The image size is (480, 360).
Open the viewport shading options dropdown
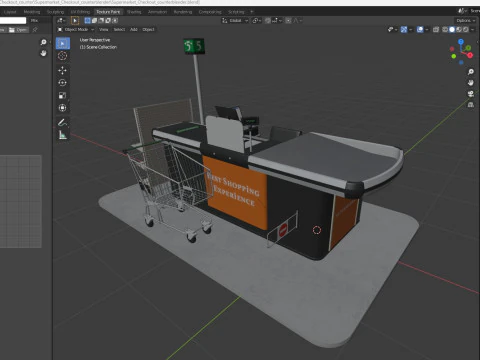tap(473, 30)
